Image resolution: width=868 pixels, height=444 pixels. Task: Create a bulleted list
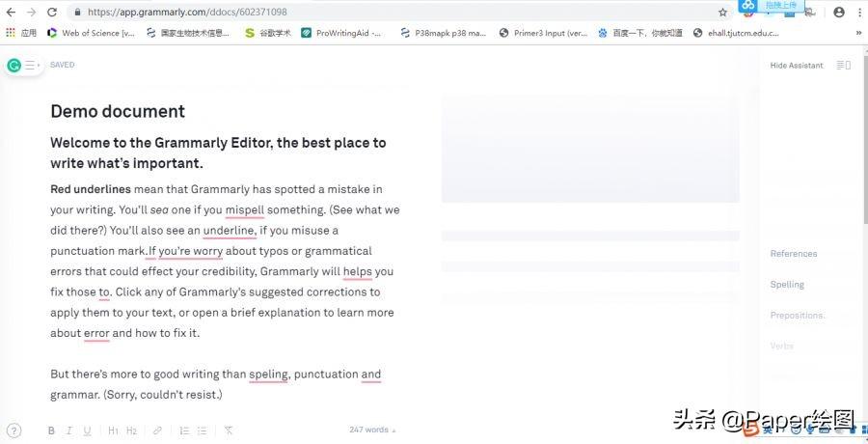coord(203,430)
